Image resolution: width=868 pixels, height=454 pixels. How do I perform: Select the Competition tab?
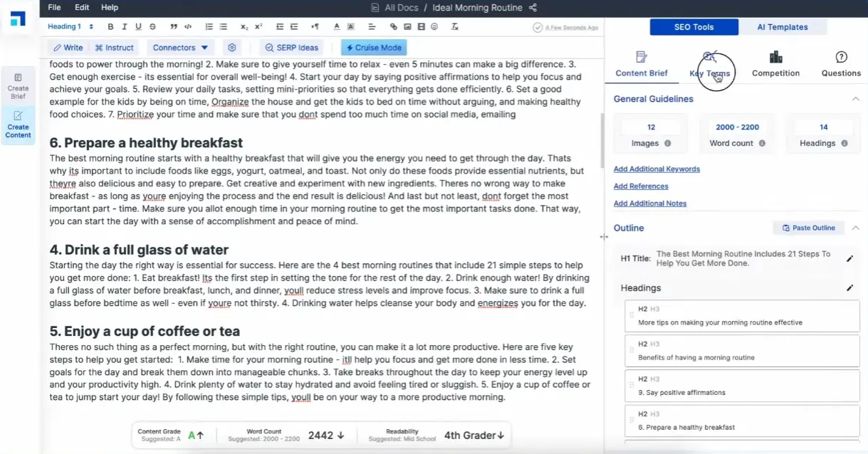pos(775,65)
